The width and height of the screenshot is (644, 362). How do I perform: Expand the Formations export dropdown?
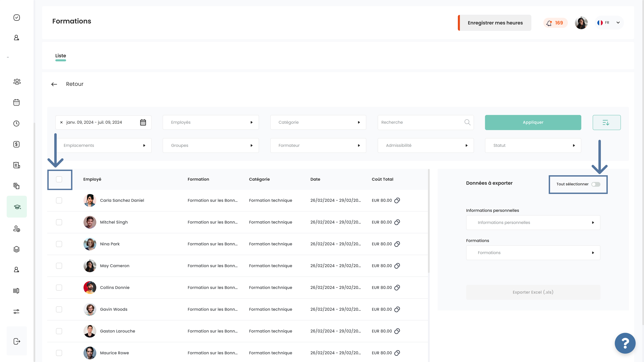click(533, 253)
